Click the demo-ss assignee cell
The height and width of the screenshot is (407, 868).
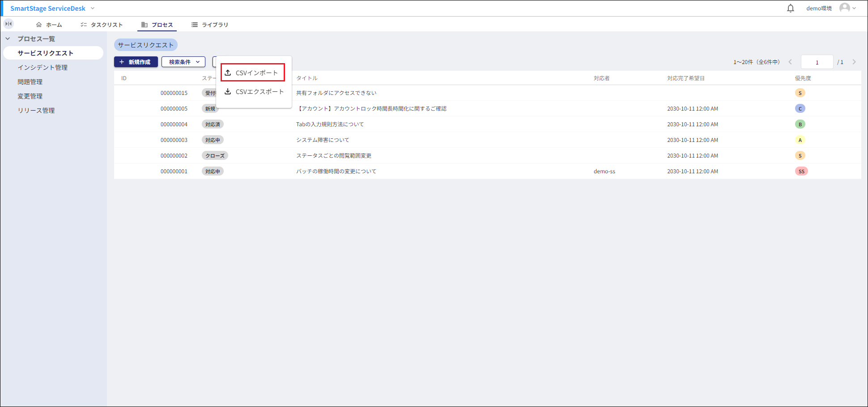click(x=604, y=171)
